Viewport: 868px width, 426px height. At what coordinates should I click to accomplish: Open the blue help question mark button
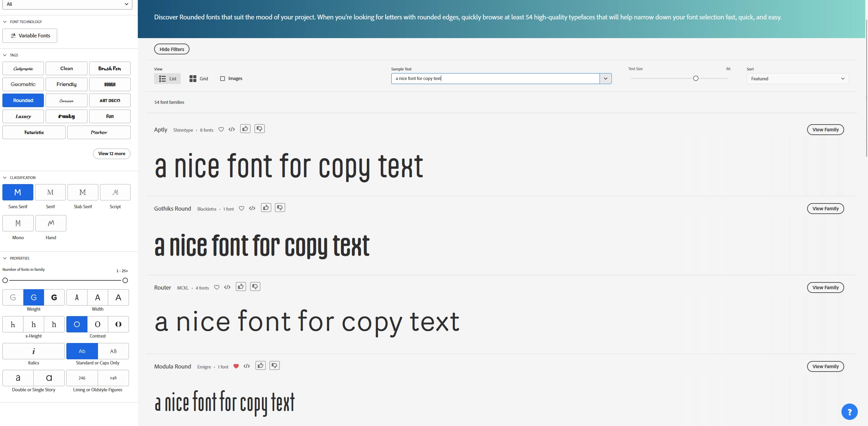click(x=849, y=412)
